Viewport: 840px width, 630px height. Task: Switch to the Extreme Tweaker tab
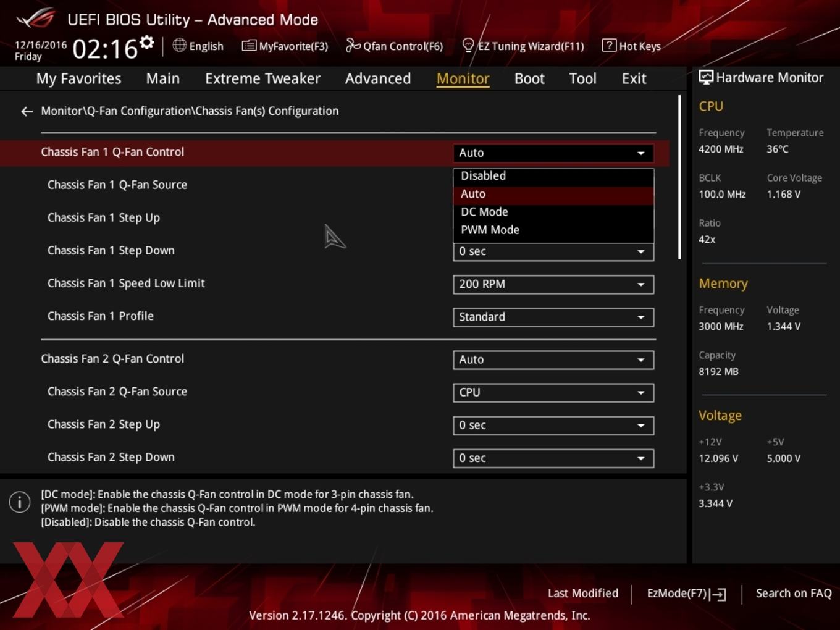pos(262,78)
